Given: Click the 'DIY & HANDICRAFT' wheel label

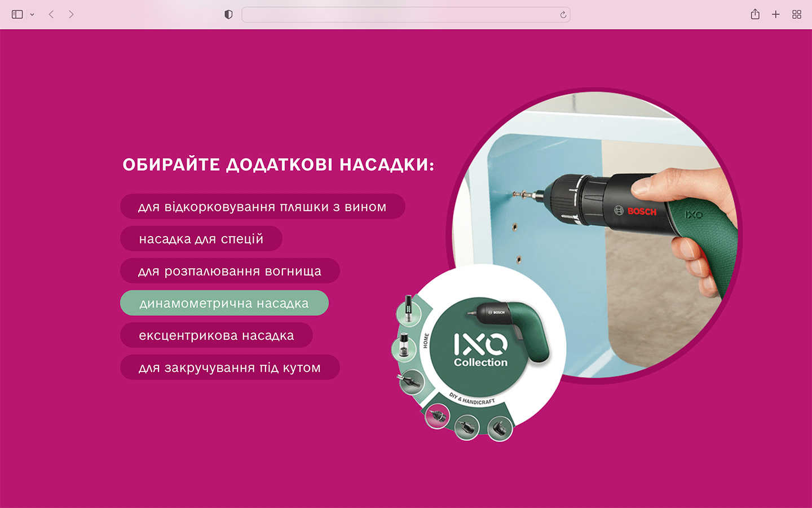Looking at the screenshot, I should [x=472, y=399].
